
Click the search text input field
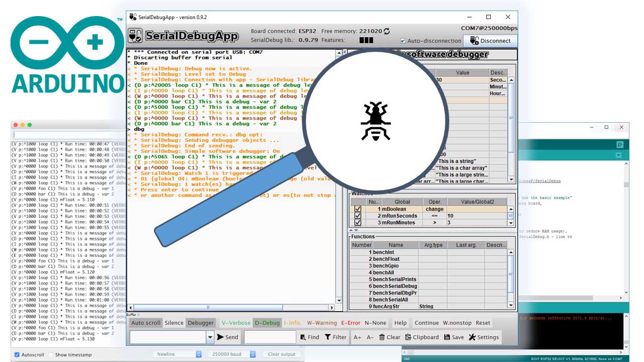[x=270, y=337]
